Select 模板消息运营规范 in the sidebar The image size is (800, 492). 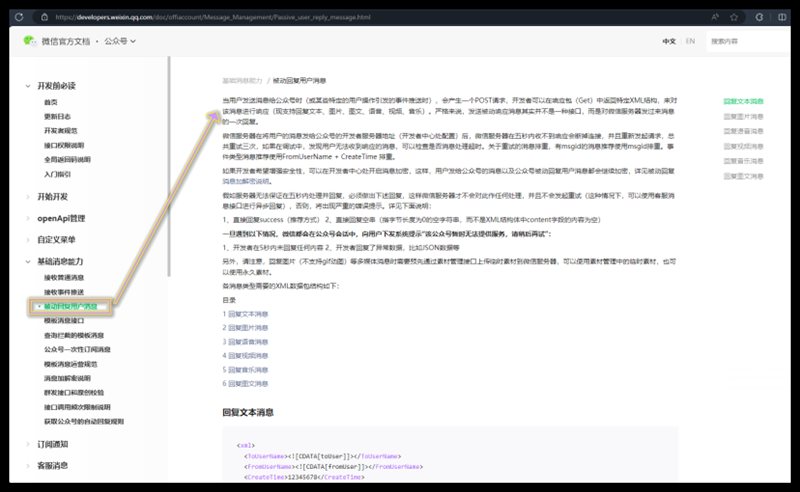(70, 364)
